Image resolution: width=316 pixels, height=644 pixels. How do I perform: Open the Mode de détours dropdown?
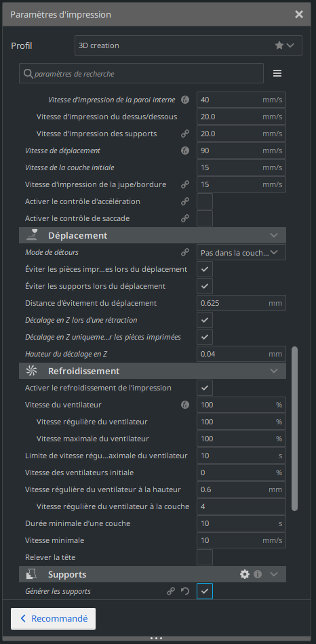241,253
